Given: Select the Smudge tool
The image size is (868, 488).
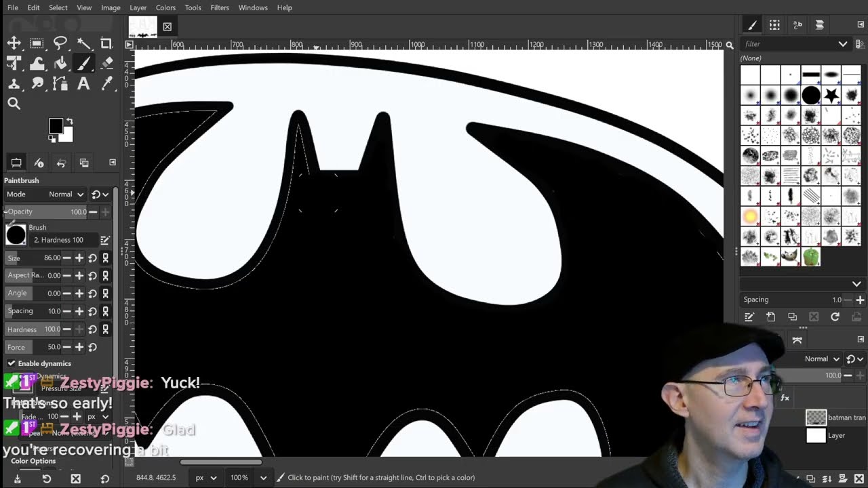Looking at the screenshot, I should tap(37, 84).
